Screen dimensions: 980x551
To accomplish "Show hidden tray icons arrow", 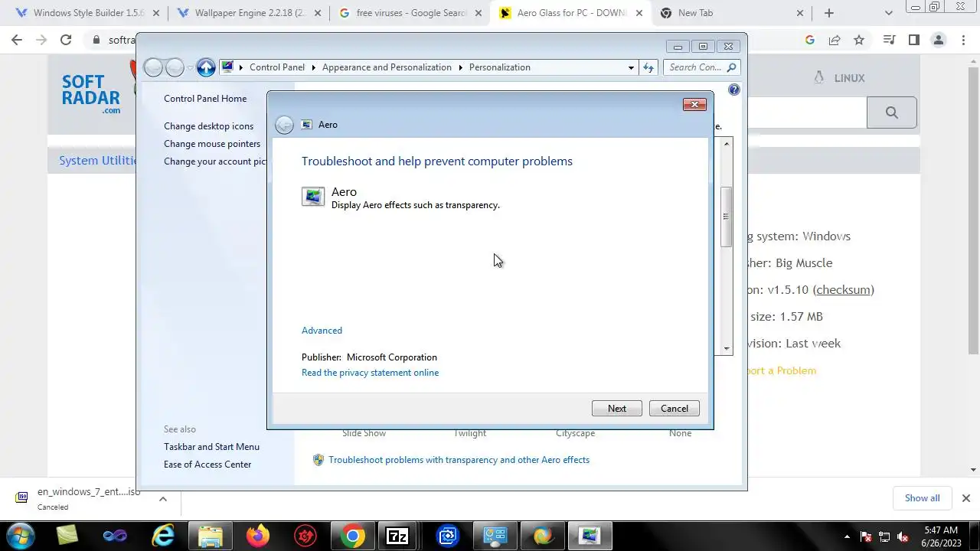I will click(847, 536).
